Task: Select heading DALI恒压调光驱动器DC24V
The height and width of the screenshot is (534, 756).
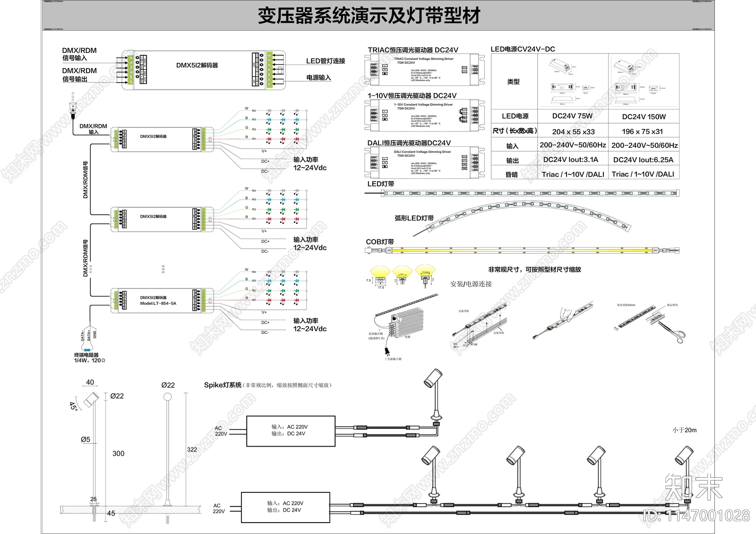Action: click(409, 143)
